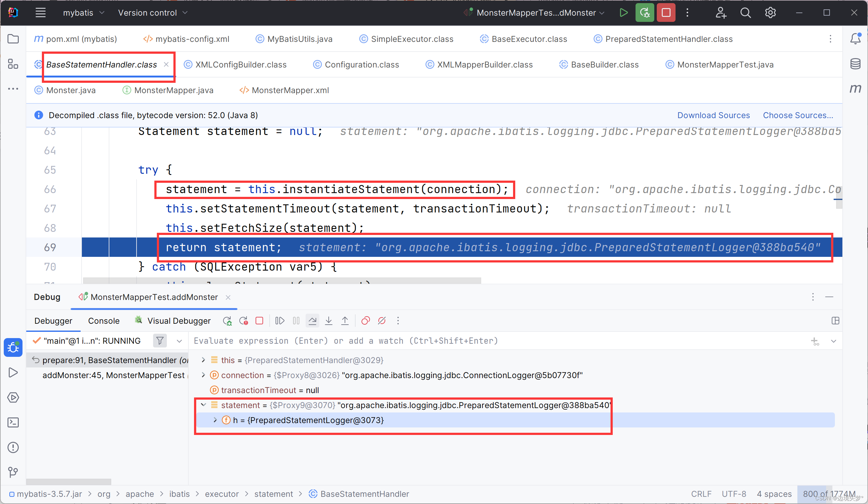Toggle debugger layout settings icon
868x504 pixels.
(835, 321)
